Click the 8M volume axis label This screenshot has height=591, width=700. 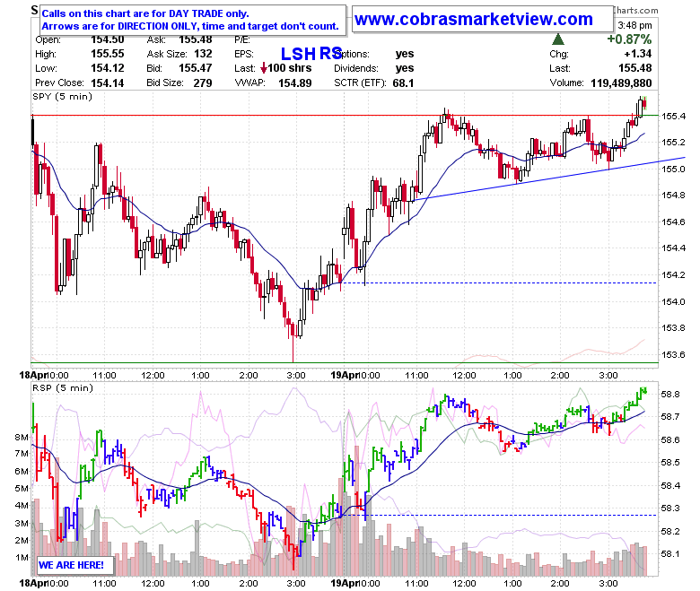point(22,437)
